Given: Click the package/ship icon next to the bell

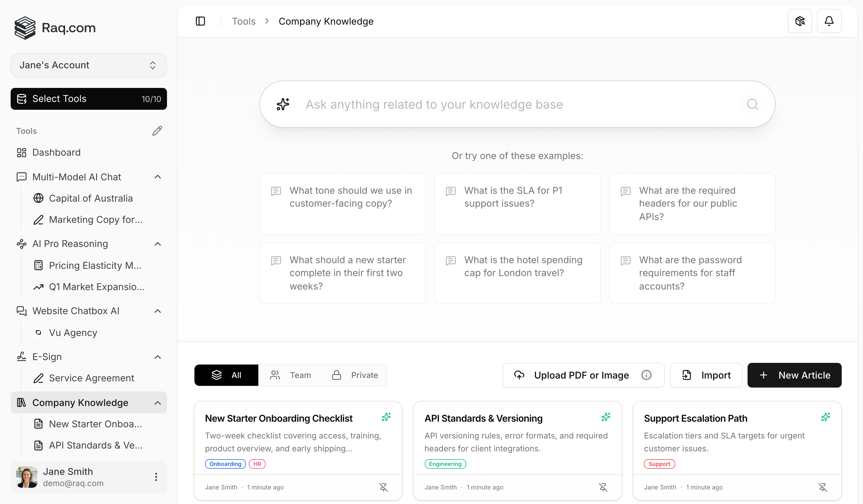Looking at the screenshot, I should pos(800,21).
